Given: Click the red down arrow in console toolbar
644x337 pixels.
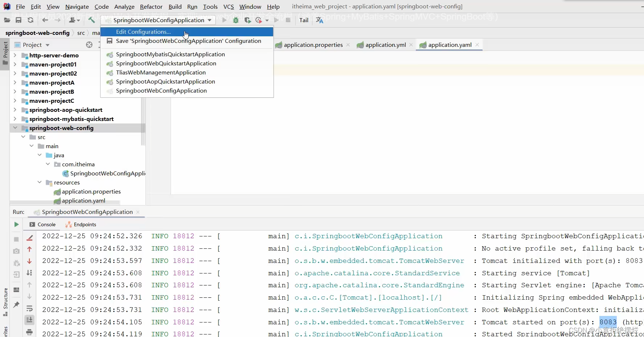Looking at the screenshot, I should (x=30, y=261).
